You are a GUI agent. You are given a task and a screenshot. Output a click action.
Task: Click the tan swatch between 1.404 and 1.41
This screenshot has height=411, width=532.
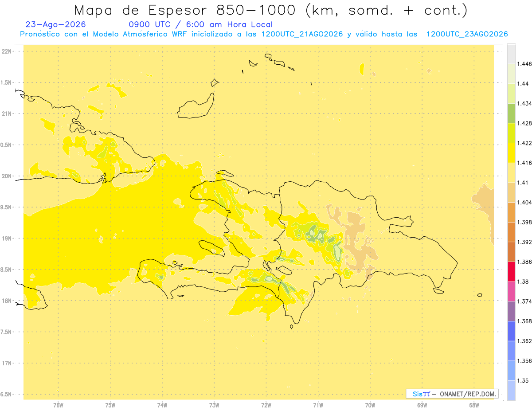511,192
